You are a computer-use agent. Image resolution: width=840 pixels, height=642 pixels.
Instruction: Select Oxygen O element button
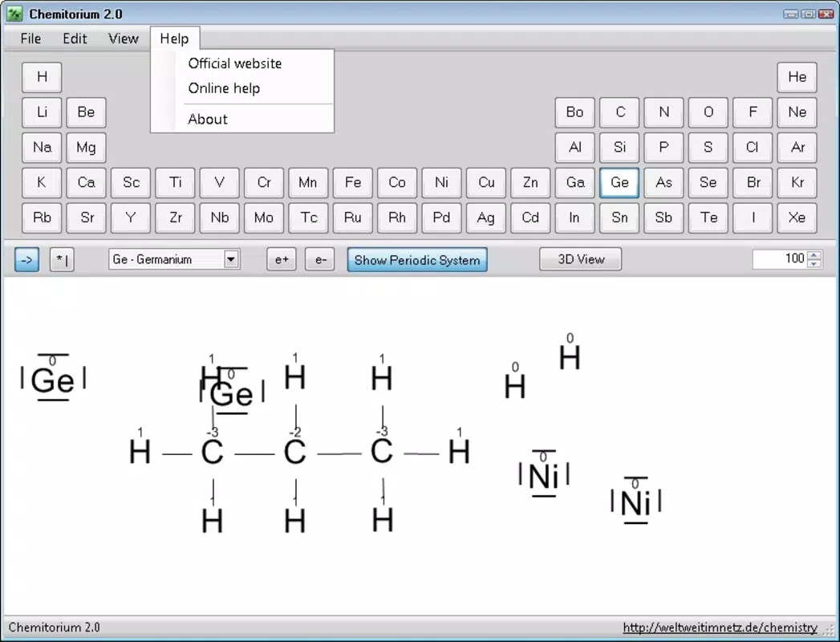pos(708,112)
